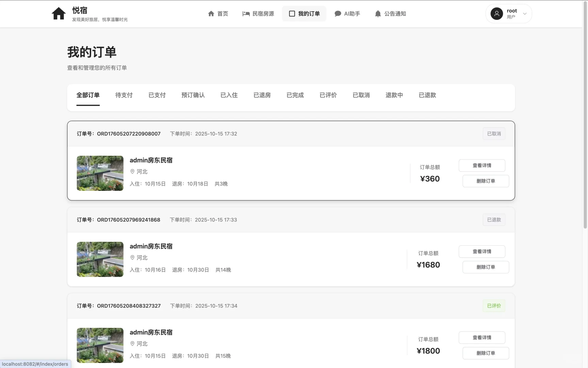The image size is (588, 368).
Task: Click the 已退款 status badge on the second order
Action: click(494, 220)
